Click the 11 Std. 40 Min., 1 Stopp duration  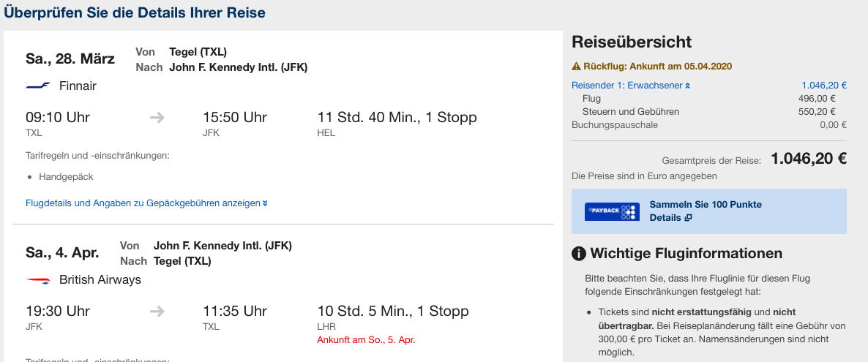[397, 118]
